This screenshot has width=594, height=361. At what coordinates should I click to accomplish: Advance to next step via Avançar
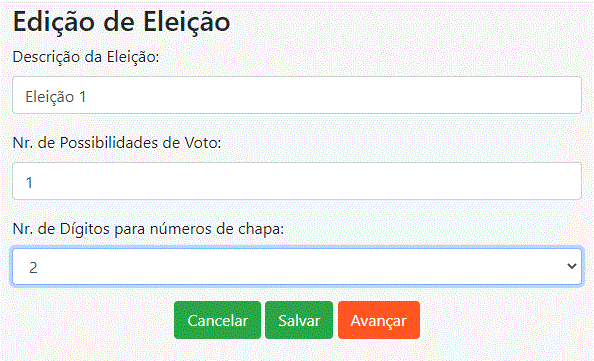point(379,320)
